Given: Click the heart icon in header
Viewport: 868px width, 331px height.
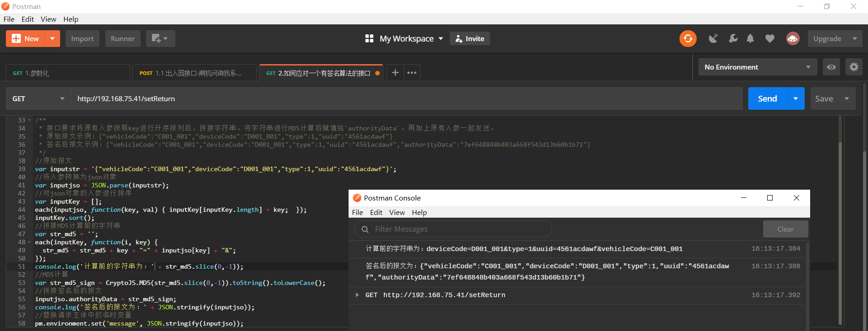Looking at the screenshot, I should (769, 39).
